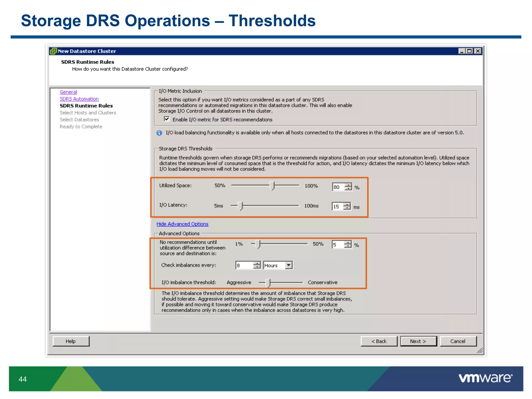The height and width of the screenshot is (399, 532).
Task: Click the Utilized Space slider handle
Action: point(272,186)
